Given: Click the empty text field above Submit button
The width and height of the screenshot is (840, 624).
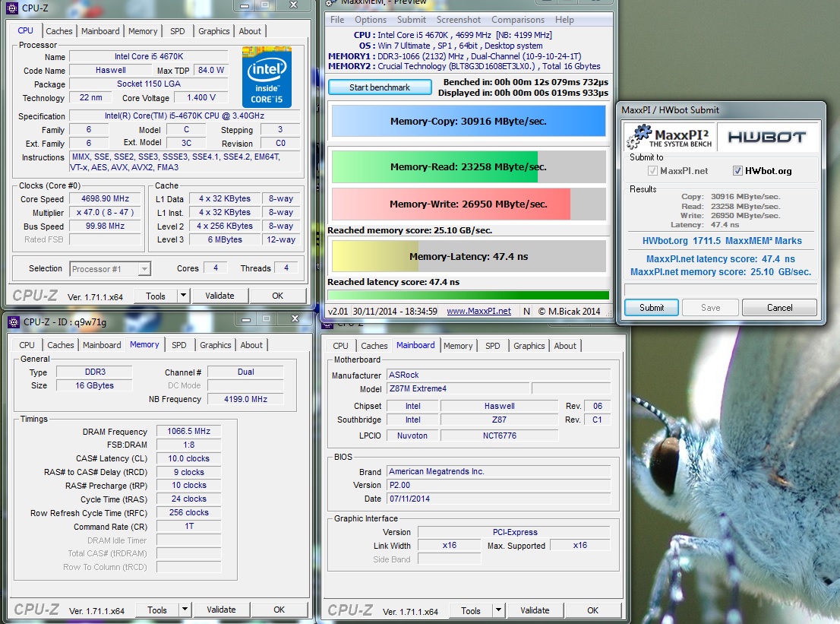Looking at the screenshot, I should [721, 290].
